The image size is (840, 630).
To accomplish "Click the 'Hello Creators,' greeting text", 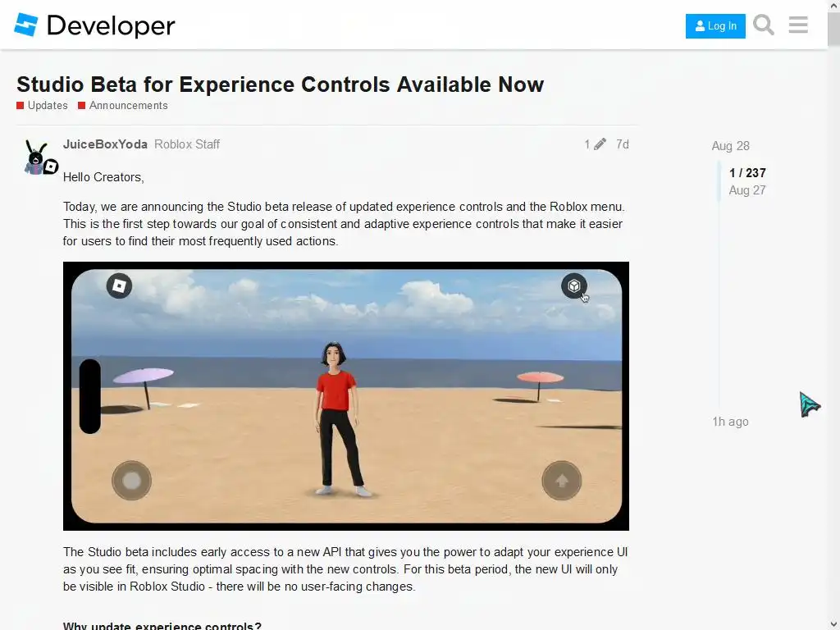I will (103, 177).
